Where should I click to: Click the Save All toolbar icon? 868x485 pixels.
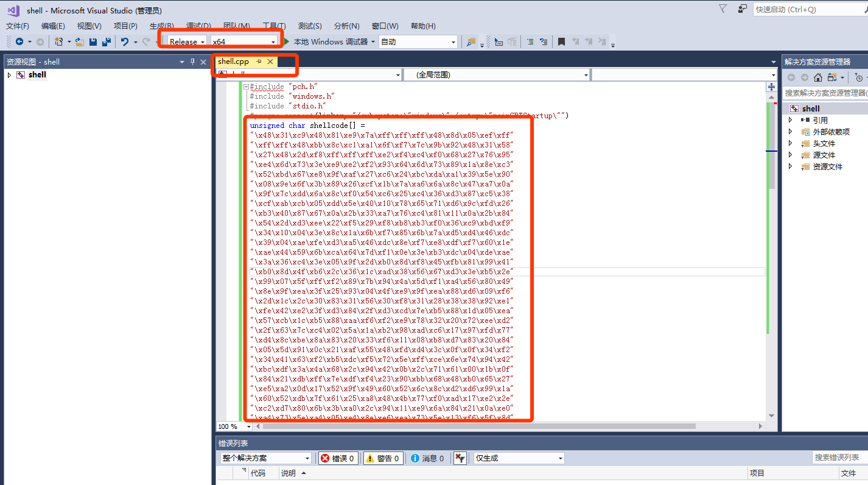107,41
